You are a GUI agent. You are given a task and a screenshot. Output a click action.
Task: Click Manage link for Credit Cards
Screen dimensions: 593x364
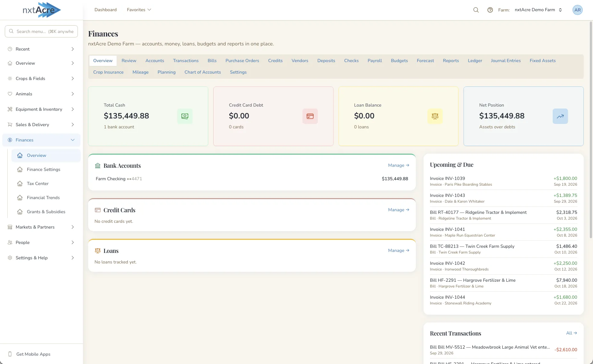pyautogui.click(x=399, y=210)
